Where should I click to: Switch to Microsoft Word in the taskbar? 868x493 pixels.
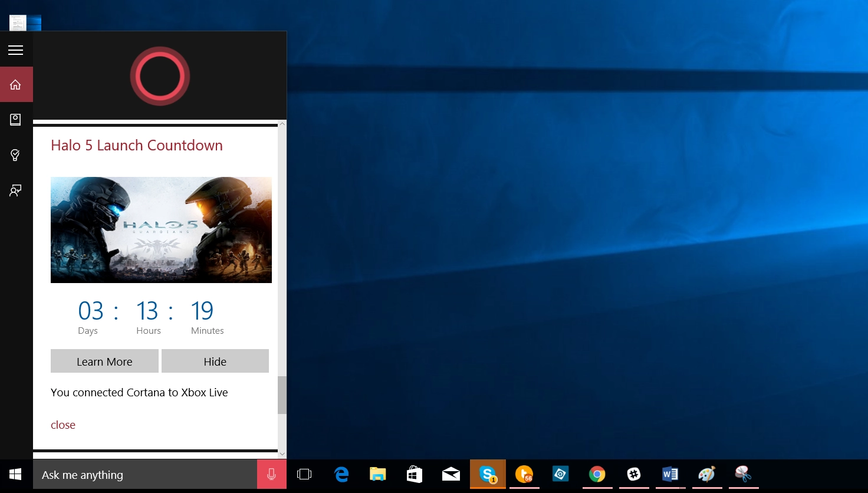coord(670,474)
